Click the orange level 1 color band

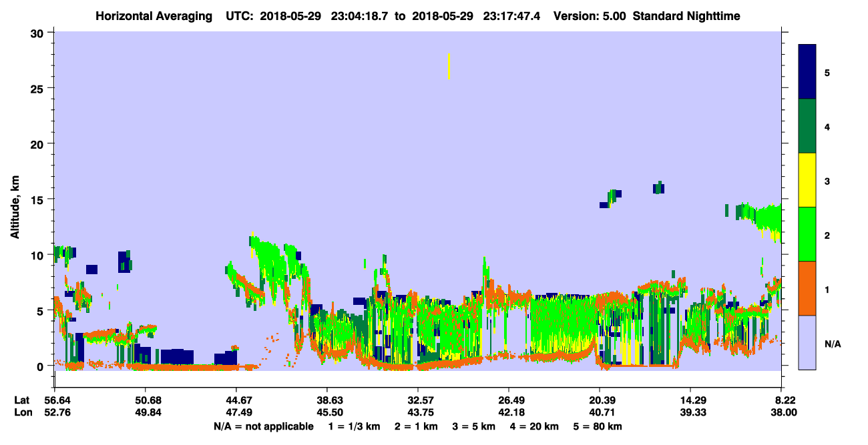click(x=807, y=288)
